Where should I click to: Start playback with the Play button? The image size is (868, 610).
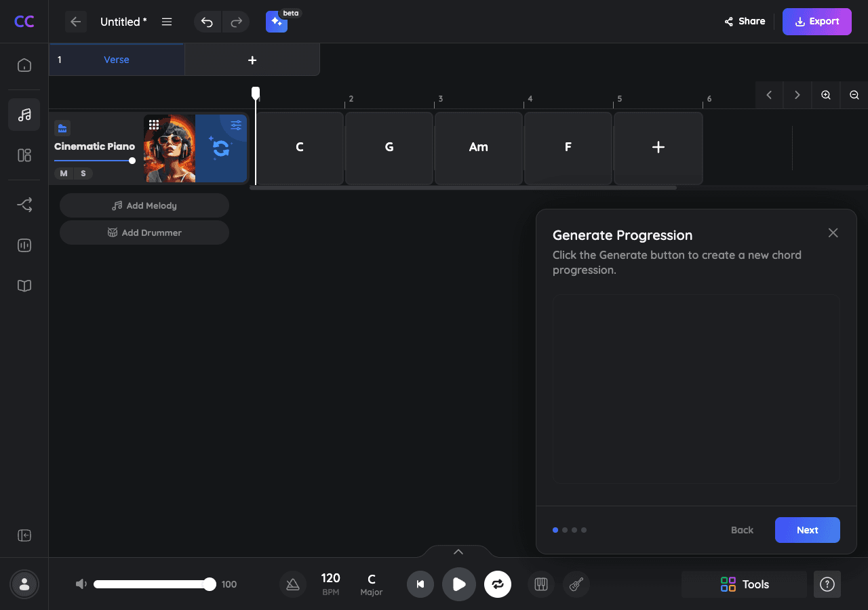click(459, 584)
